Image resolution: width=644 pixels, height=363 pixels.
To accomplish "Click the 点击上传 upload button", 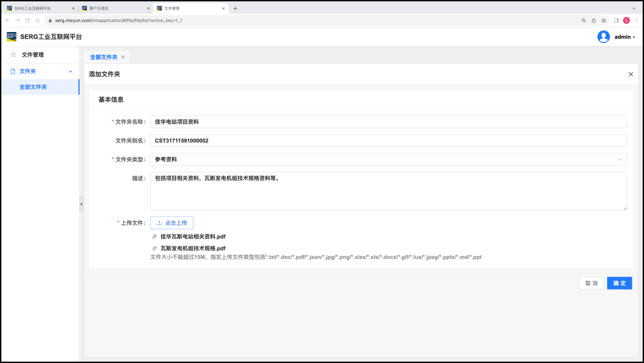I will (172, 223).
